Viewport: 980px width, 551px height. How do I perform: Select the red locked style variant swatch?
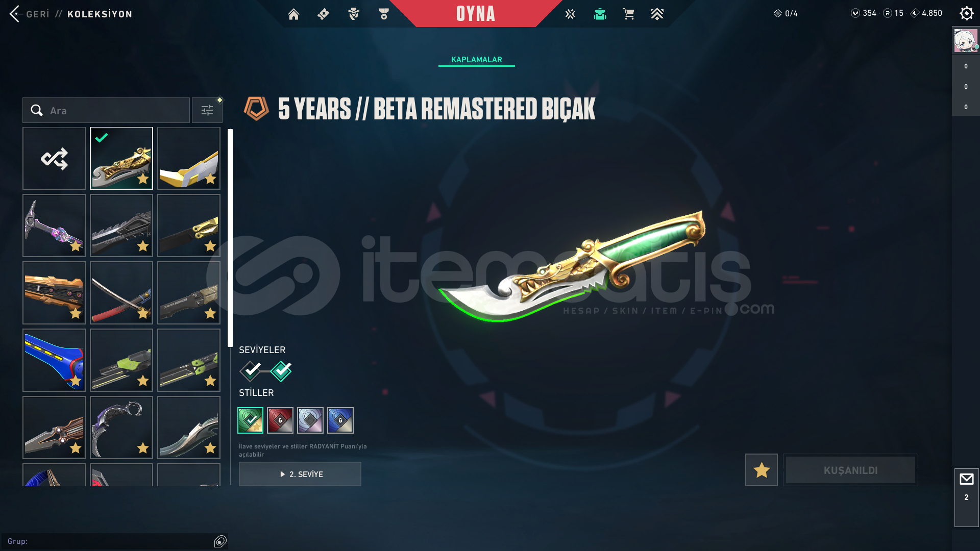280,420
